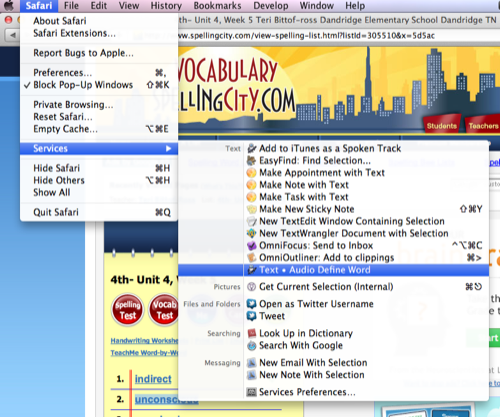
Task: Click the Search With Google icon
Action: tap(252, 346)
